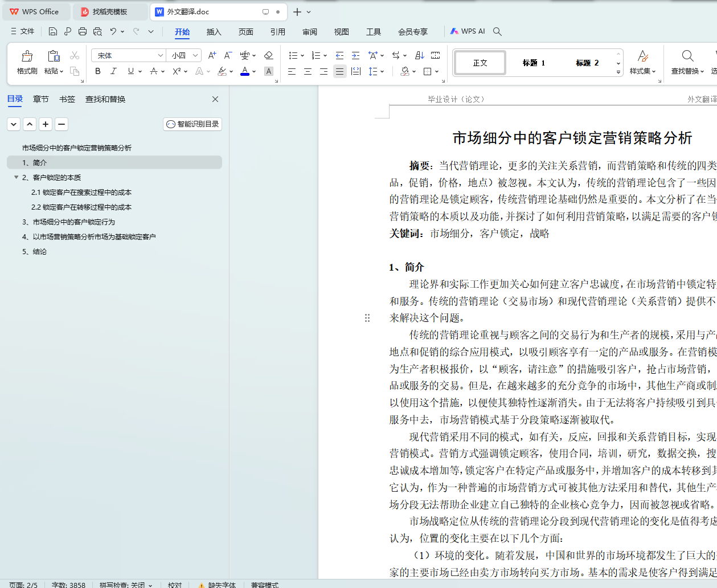
Task: Expand the styles gallery list
Action: coord(618,72)
